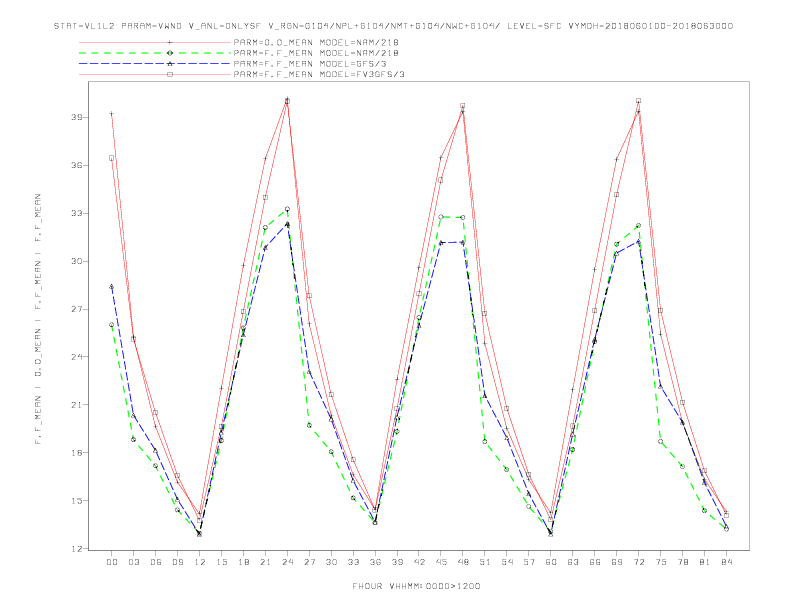Click the y-axis tick label 24
The width and height of the screenshot is (792, 612).
tap(77, 356)
